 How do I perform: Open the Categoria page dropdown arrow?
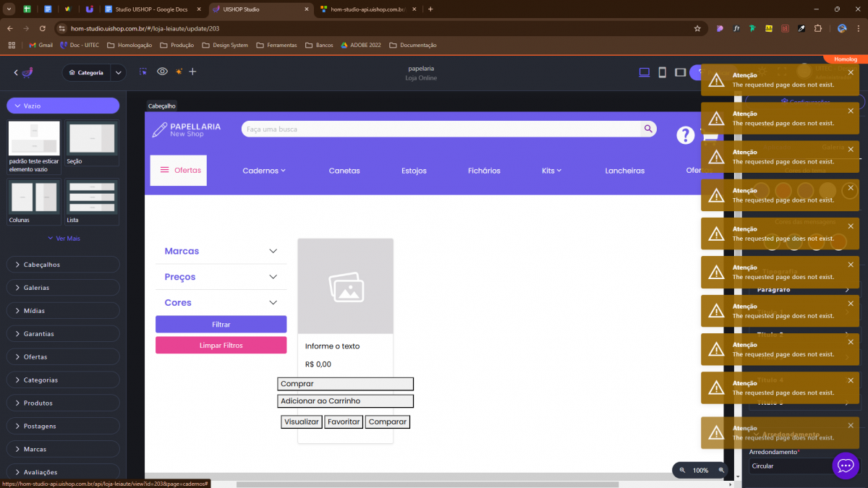[119, 72]
